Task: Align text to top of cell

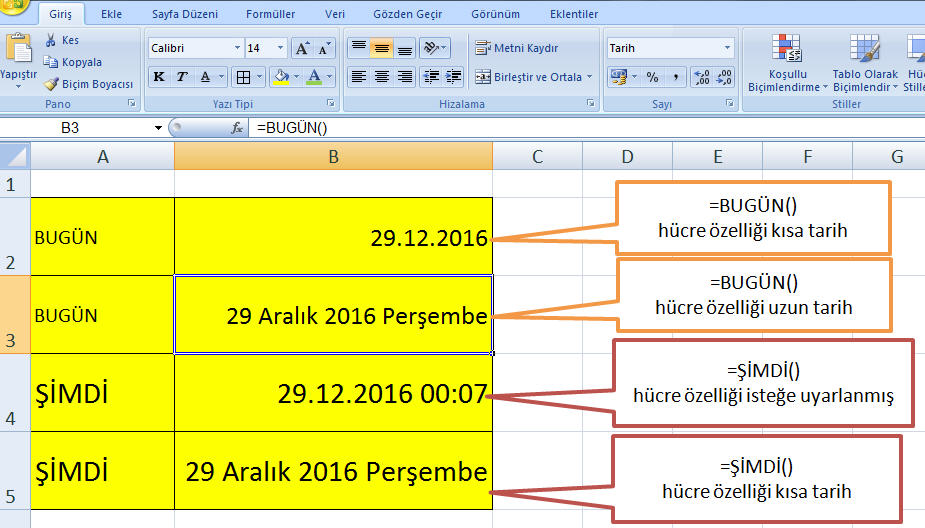Action: point(359,48)
